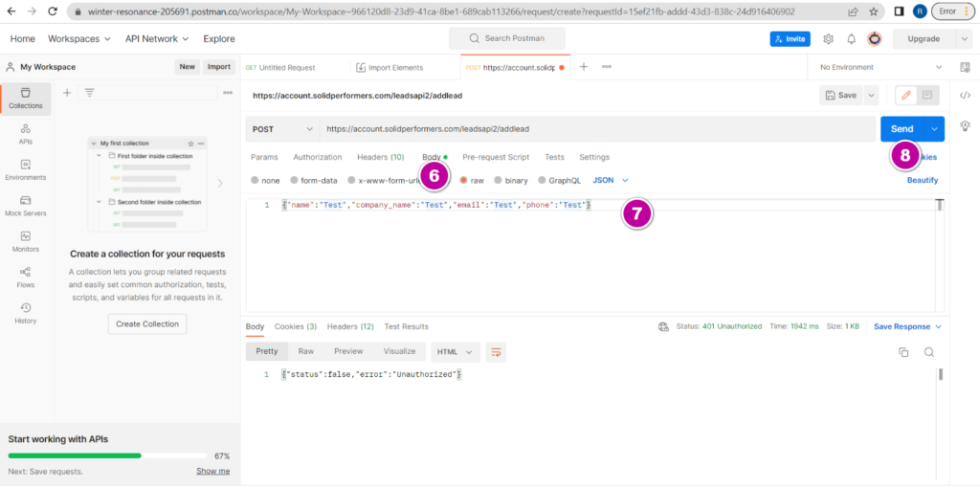This screenshot has height=489, width=980.
Task: Click the Invite button
Action: pyautogui.click(x=790, y=39)
